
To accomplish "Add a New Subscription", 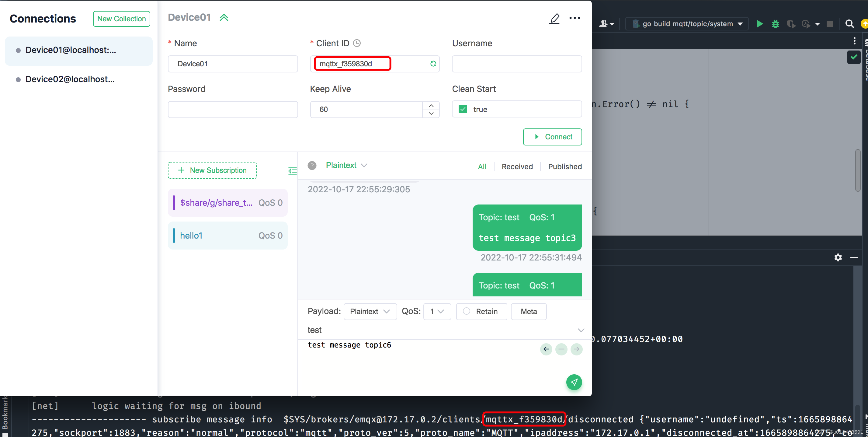I will (212, 170).
